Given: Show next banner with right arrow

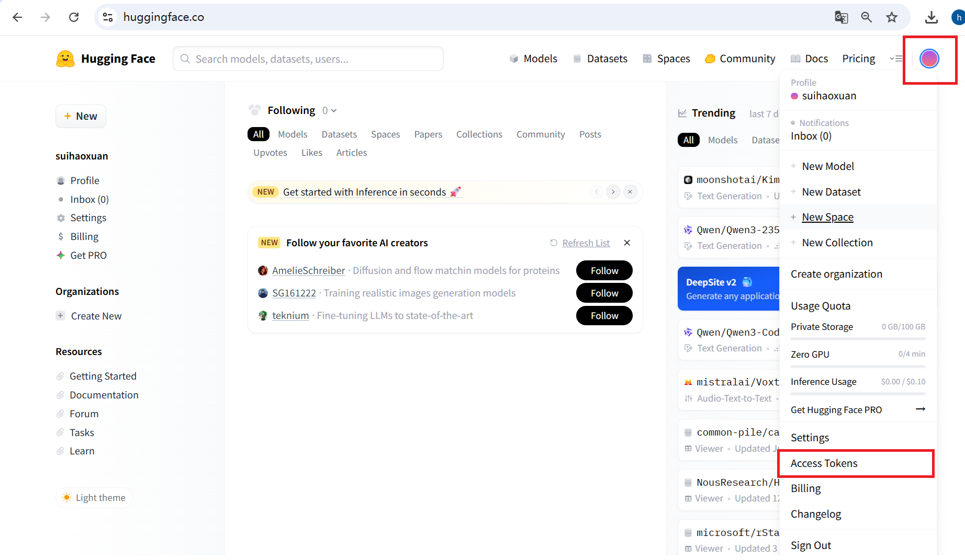Looking at the screenshot, I should coord(613,192).
